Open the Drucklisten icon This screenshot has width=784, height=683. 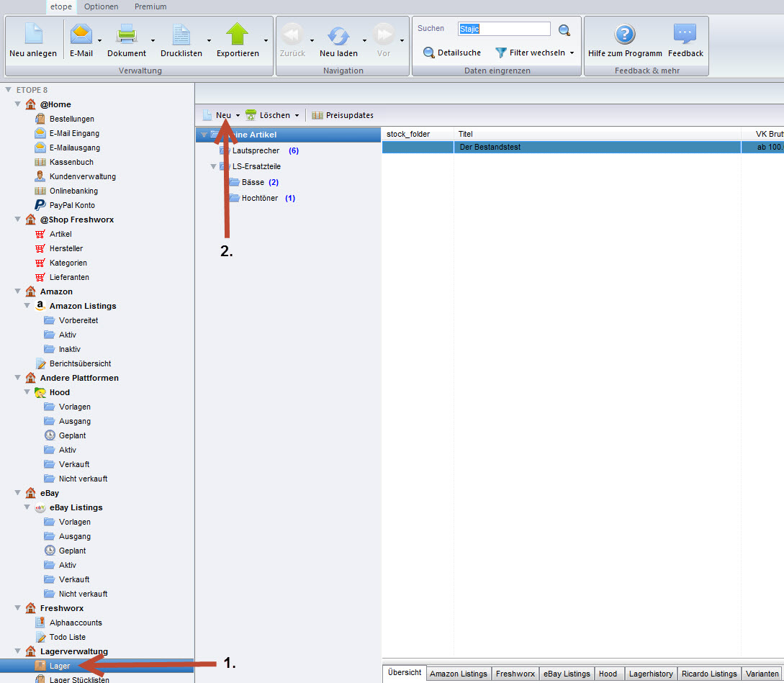pos(181,35)
